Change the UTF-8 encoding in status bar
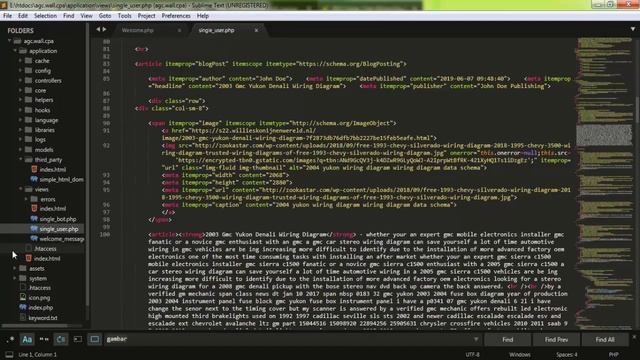 (472, 354)
